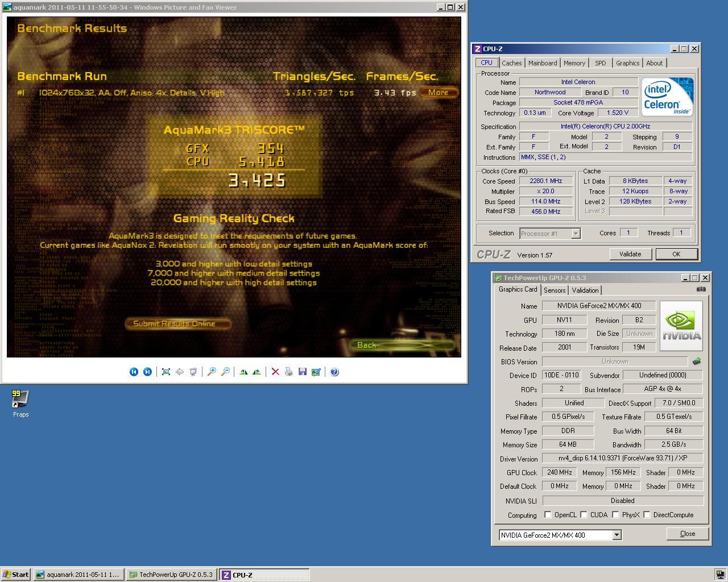Click the Validate button in CPU-Z

click(630, 254)
